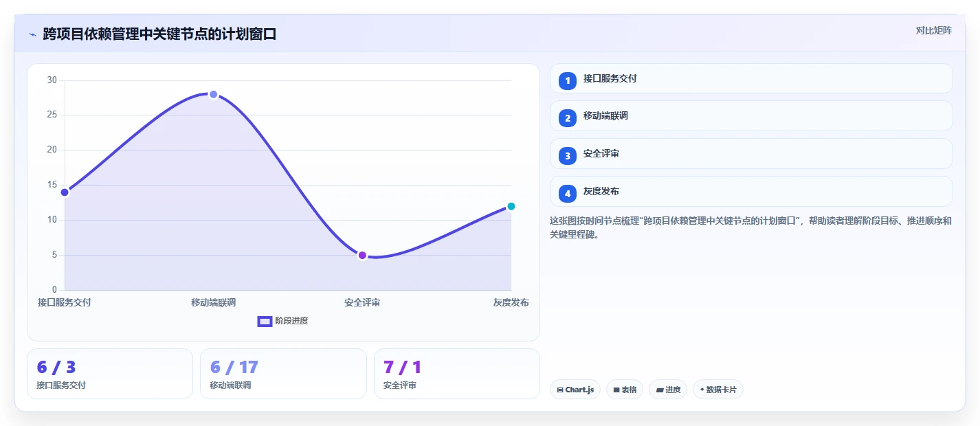Click the lightning icon beside the title

pyautogui.click(x=32, y=34)
